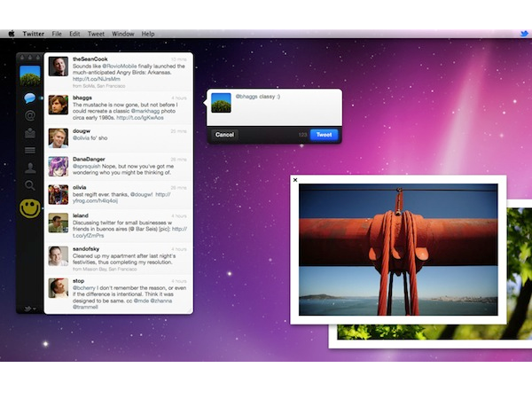Viewport: 532px width, 399px height.
Task: Open the @sprsquish mention link
Action: [x=87, y=167]
